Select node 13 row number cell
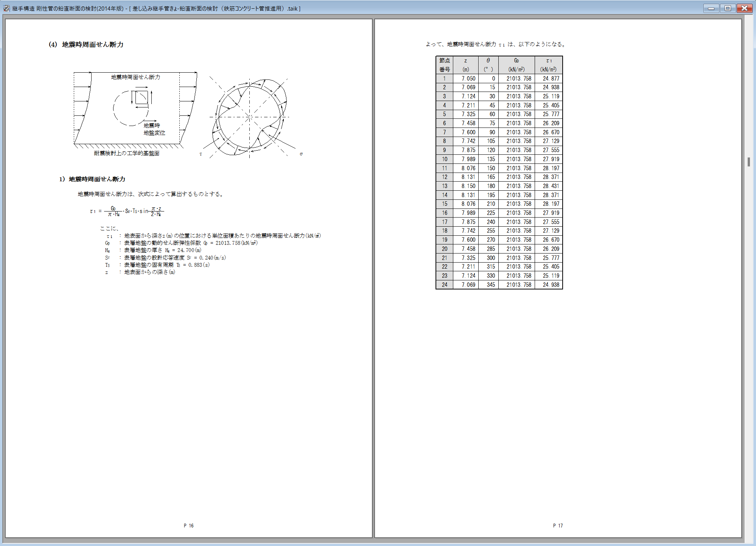This screenshot has width=756, height=546. point(444,186)
